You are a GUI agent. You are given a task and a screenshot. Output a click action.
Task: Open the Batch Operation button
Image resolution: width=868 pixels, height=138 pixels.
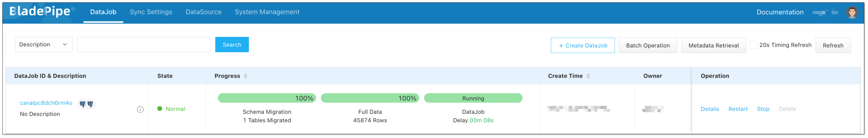click(x=648, y=45)
